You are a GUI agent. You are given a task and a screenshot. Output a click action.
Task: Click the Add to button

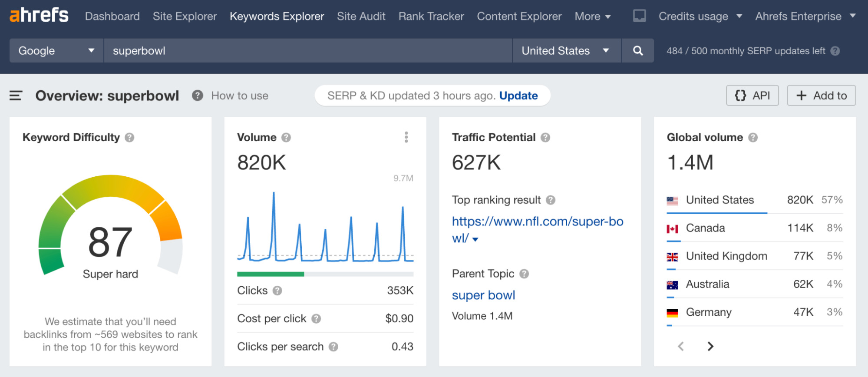pos(822,96)
